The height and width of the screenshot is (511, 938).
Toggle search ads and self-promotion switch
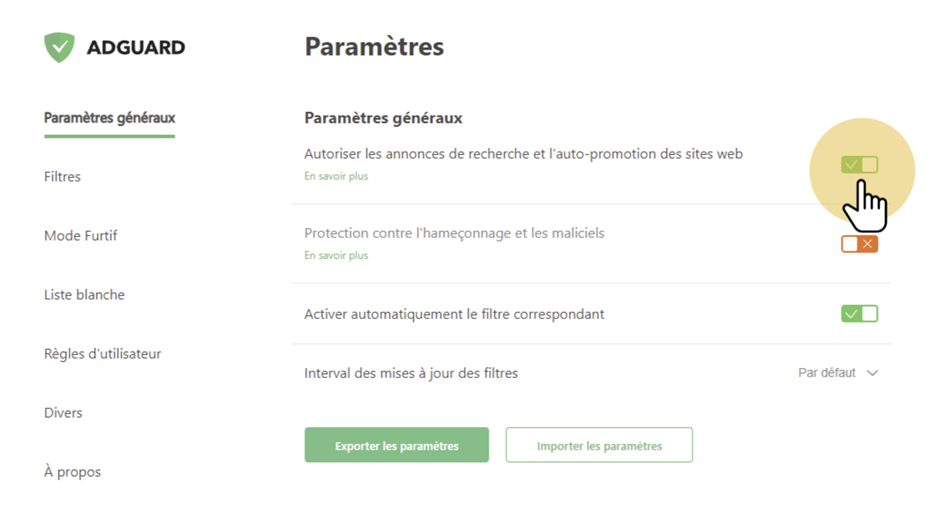(859, 165)
